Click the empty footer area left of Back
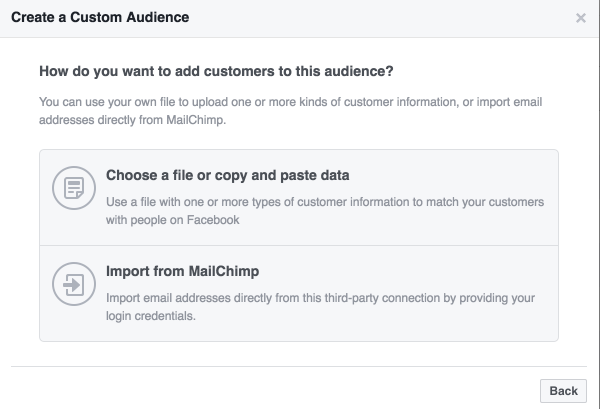Image resolution: width=600 pixels, height=409 pixels. tap(270, 390)
